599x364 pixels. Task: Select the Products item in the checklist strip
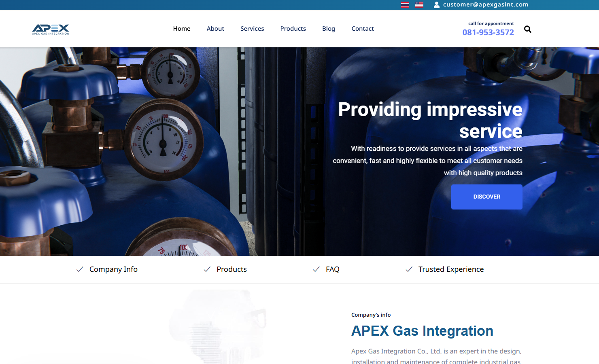pyautogui.click(x=232, y=269)
